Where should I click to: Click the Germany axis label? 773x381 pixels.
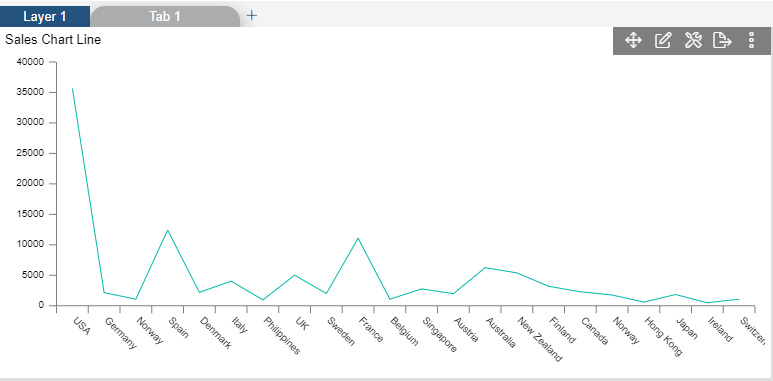121,333
